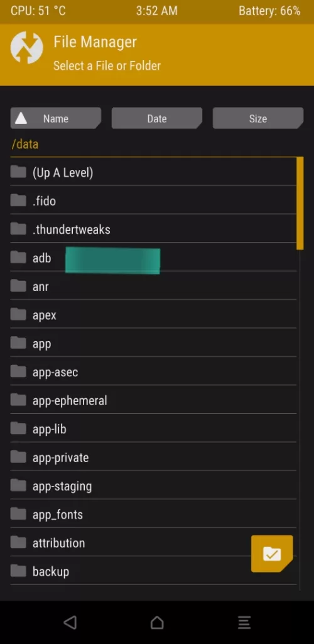Image resolution: width=314 pixels, height=644 pixels.
Task: Open the app-private folder
Action: click(153, 457)
